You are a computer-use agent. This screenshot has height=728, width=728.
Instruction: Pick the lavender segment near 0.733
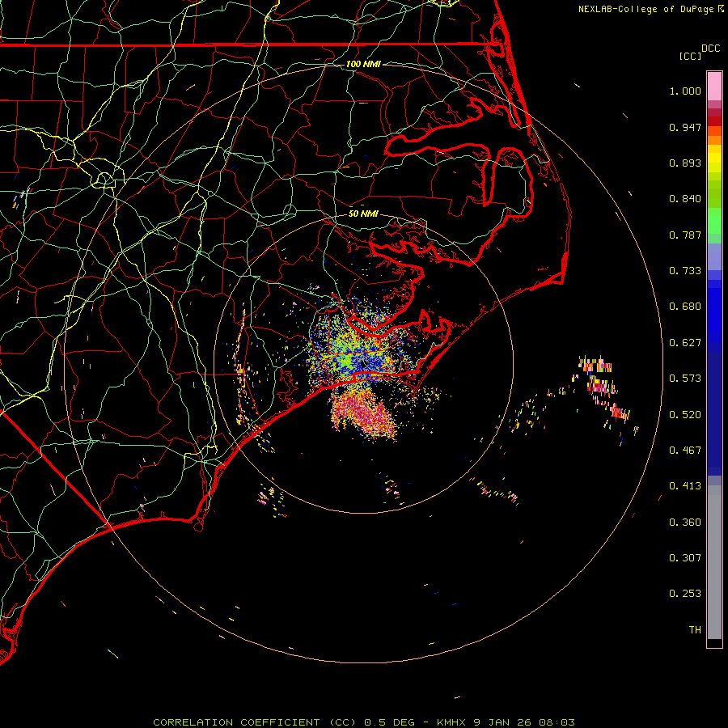(x=714, y=257)
